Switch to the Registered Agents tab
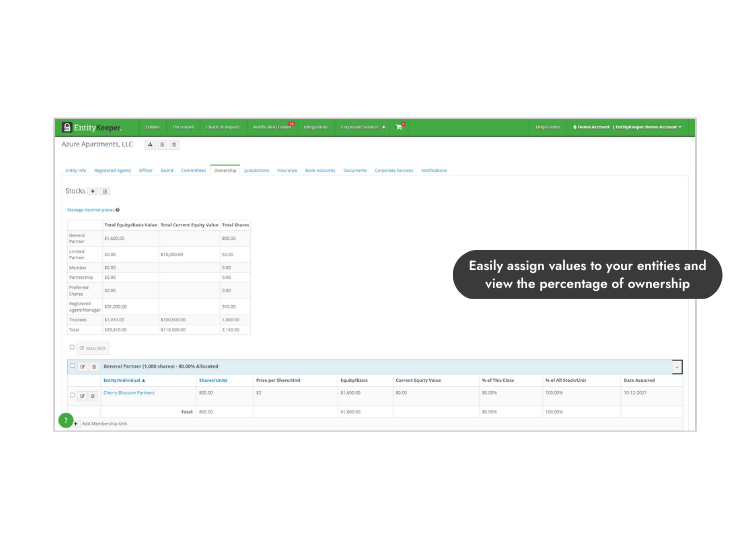This screenshot has height=550, width=750. (x=112, y=170)
